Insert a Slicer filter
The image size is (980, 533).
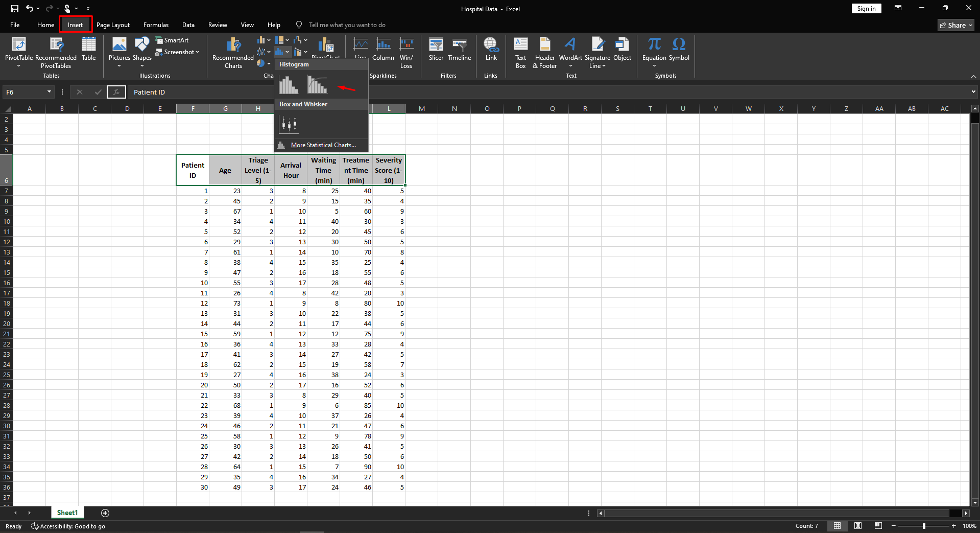pos(436,49)
